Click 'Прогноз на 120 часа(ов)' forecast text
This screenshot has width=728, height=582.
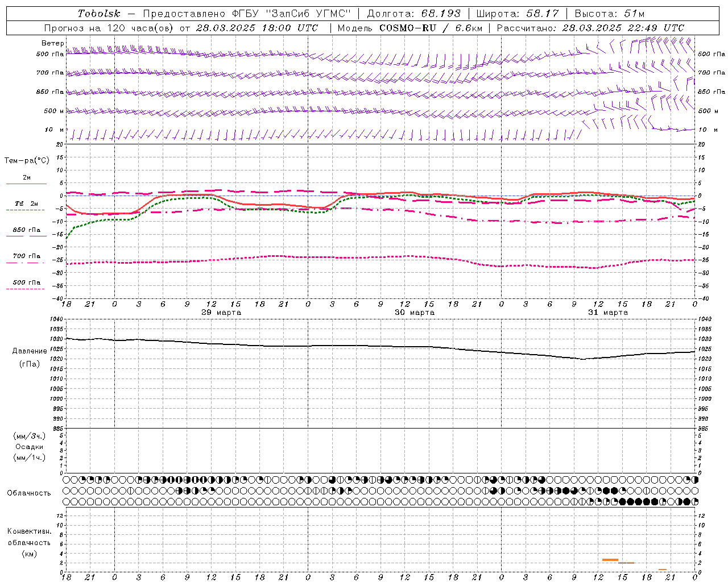(109, 28)
